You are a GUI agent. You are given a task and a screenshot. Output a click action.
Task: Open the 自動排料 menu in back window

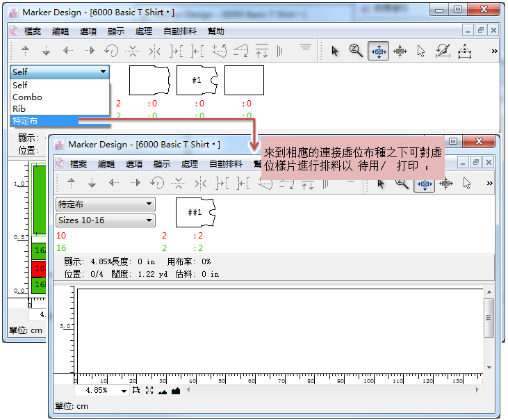point(180,31)
